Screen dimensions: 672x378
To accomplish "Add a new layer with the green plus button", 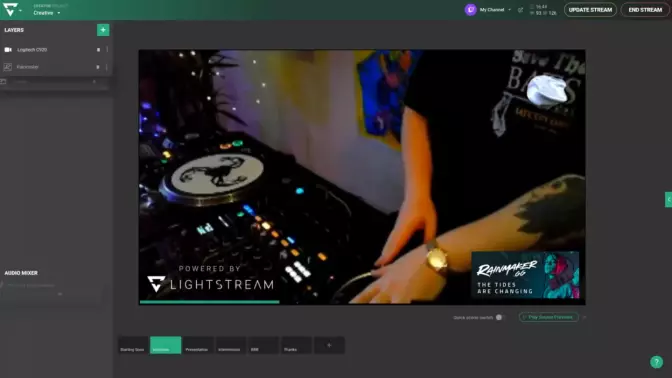I will coord(103,30).
